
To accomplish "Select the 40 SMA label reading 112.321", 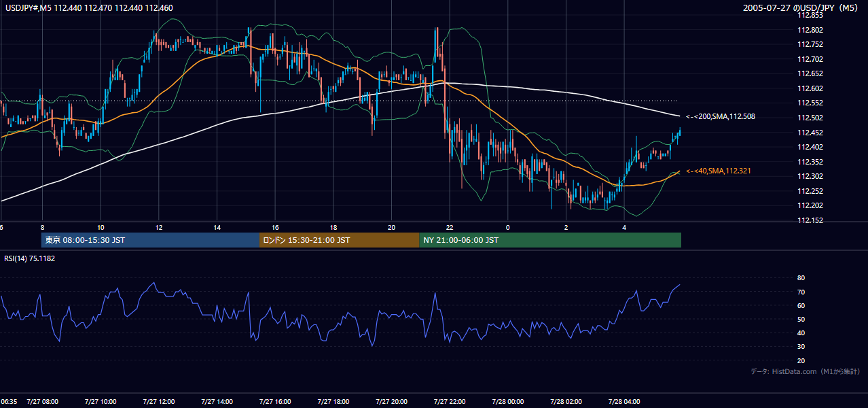I will coord(719,171).
